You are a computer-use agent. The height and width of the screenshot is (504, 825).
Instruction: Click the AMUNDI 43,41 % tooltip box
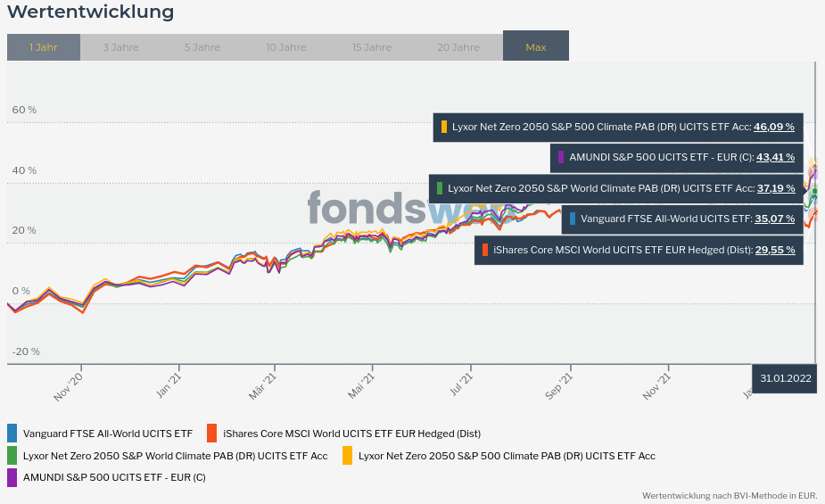676,157
